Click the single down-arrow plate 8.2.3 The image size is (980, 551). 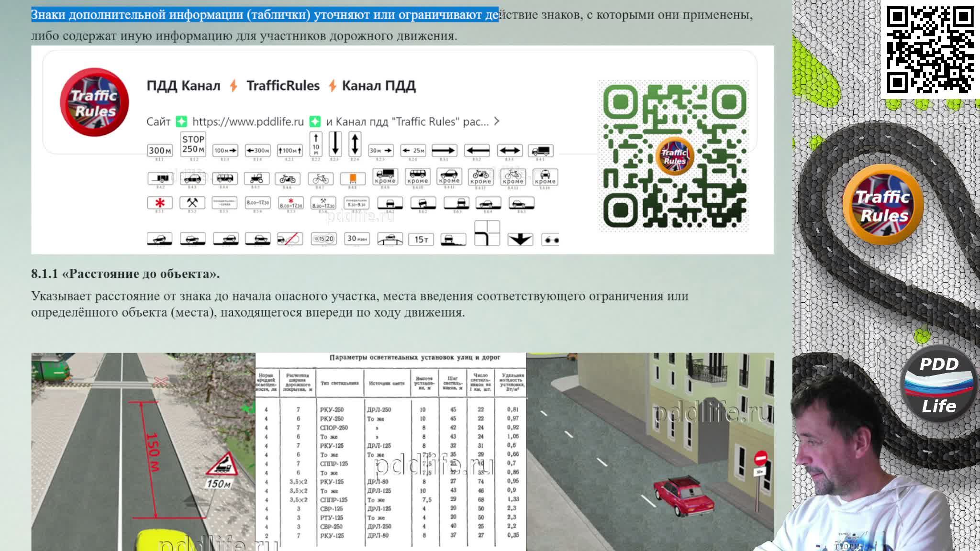click(335, 143)
